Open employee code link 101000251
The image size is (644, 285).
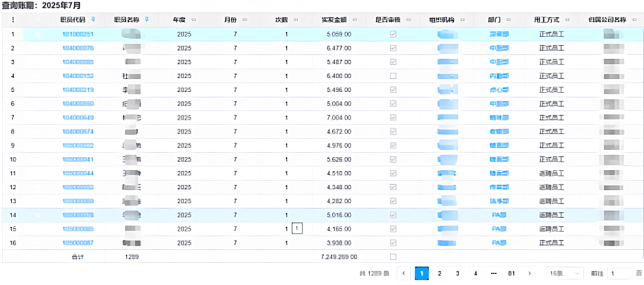[78, 35]
